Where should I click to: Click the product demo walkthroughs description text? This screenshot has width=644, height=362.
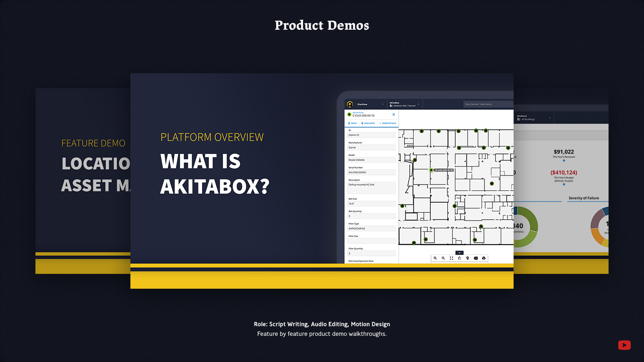click(x=322, y=334)
